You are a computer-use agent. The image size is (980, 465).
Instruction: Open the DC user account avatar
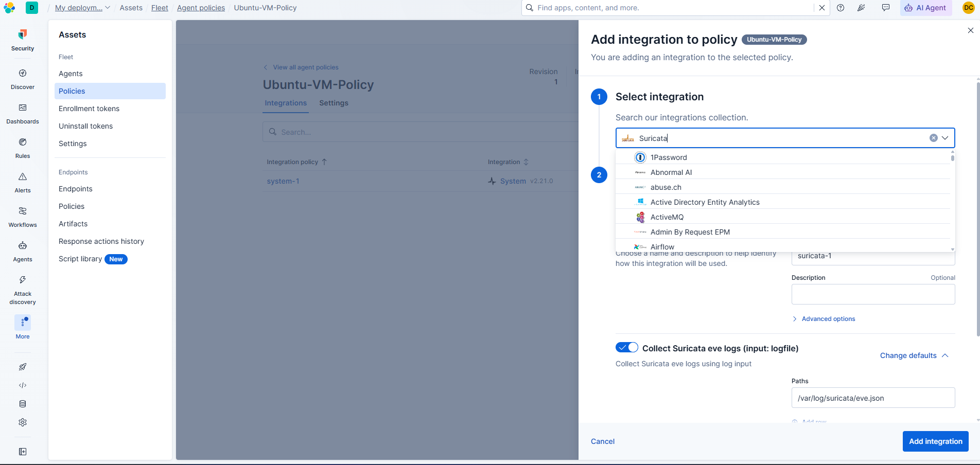[x=969, y=8]
